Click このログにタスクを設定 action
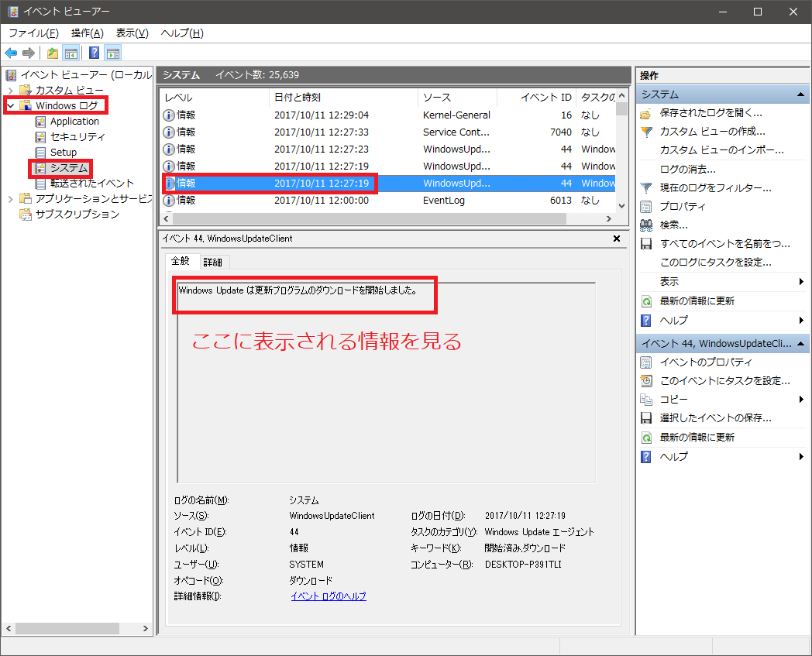Image resolution: width=812 pixels, height=656 pixels. (x=716, y=263)
